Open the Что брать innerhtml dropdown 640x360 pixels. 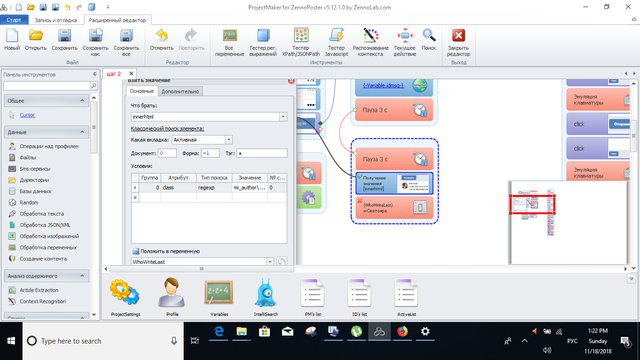coord(283,117)
